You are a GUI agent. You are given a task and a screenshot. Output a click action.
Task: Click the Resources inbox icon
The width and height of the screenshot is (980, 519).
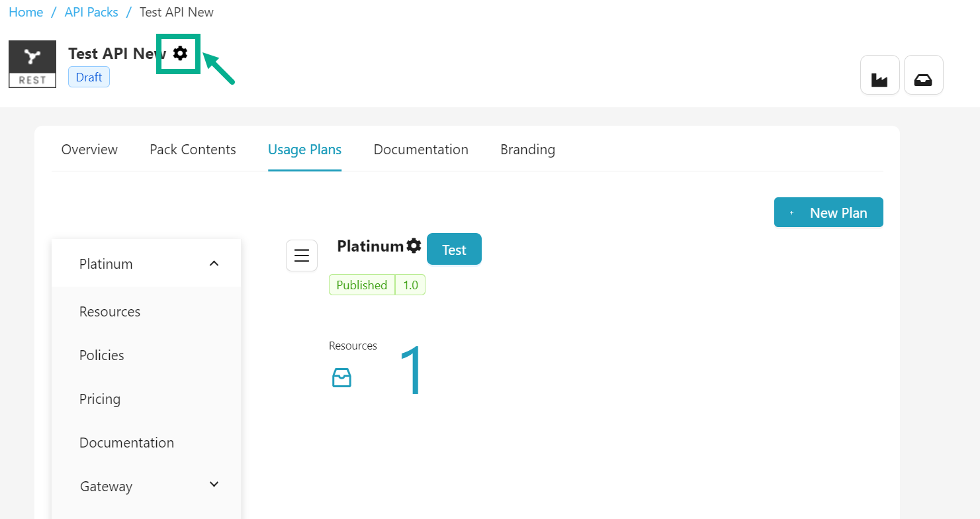(341, 378)
